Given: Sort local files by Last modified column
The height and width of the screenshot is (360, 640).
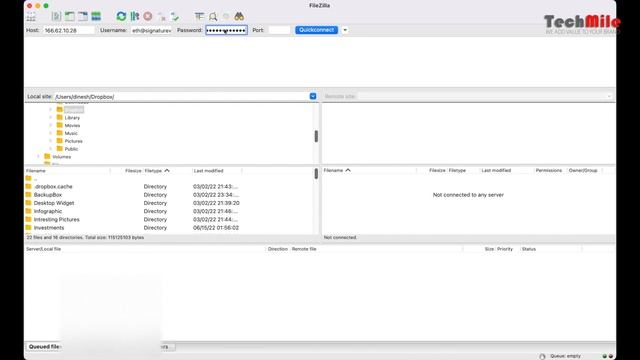Looking at the screenshot, I should point(217,171).
